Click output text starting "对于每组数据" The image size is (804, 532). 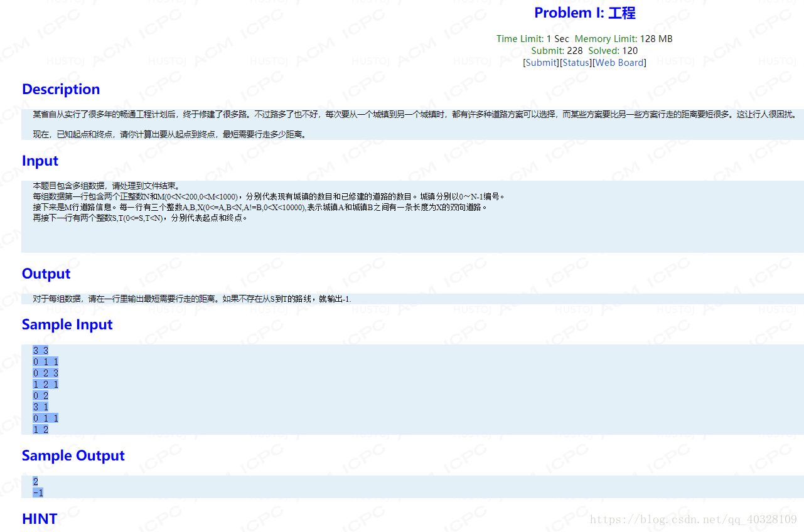pyautogui.click(x=192, y=299)
